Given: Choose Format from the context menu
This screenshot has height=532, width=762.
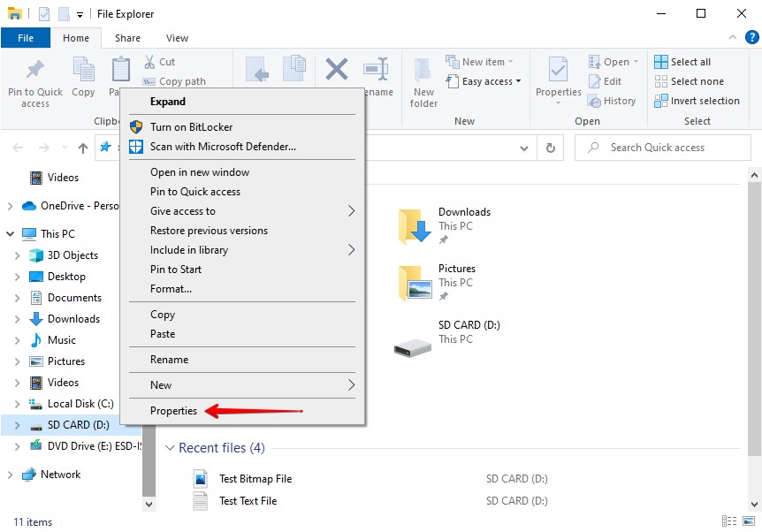Looking at the screenshot, I should pyautogui.click(x=171, y=289).
